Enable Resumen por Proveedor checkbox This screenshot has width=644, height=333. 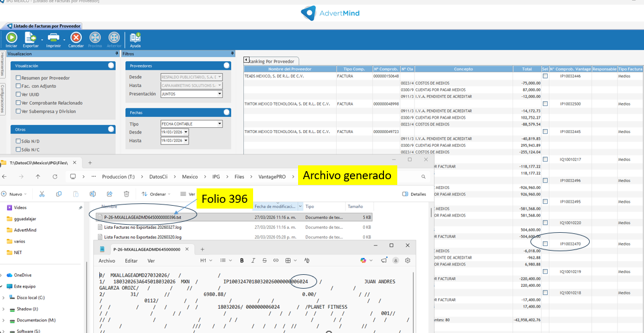[18, 78]
